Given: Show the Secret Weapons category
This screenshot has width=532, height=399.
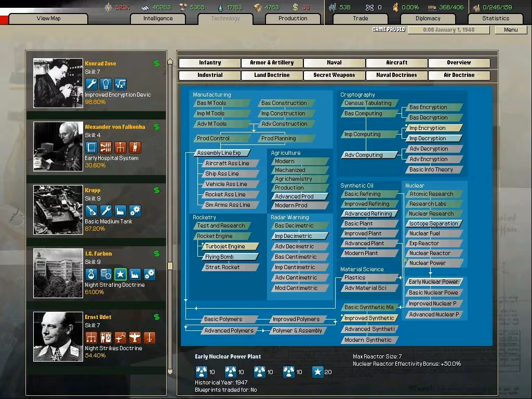Looking at the screenshot, I should 334,75.
